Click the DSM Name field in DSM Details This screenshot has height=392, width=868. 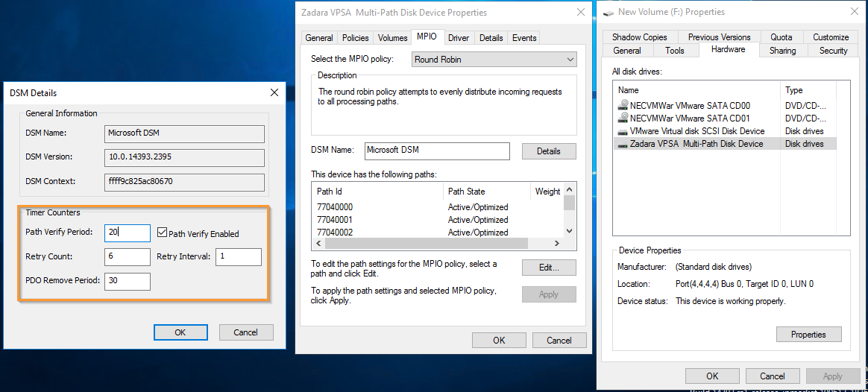coord(184,133)
